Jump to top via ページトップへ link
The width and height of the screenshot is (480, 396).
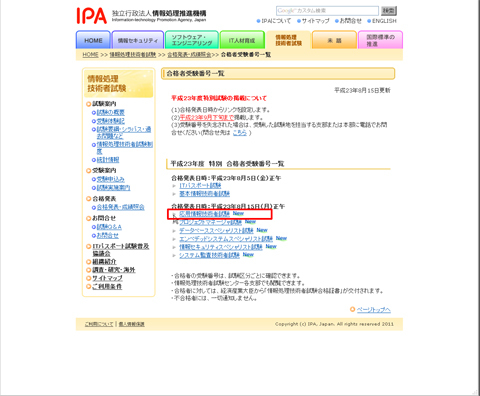tap(374, 310)
